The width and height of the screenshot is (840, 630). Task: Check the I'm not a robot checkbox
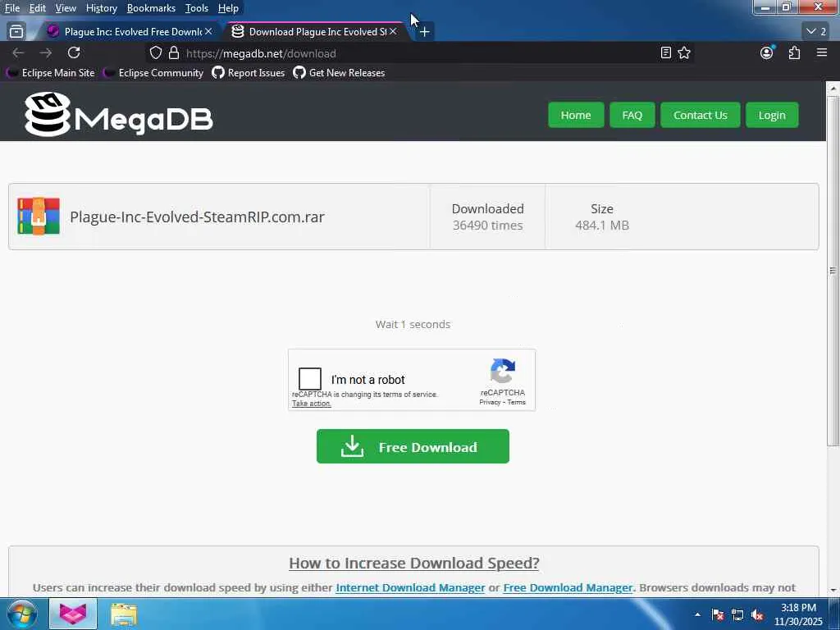[x=310, y=379]
